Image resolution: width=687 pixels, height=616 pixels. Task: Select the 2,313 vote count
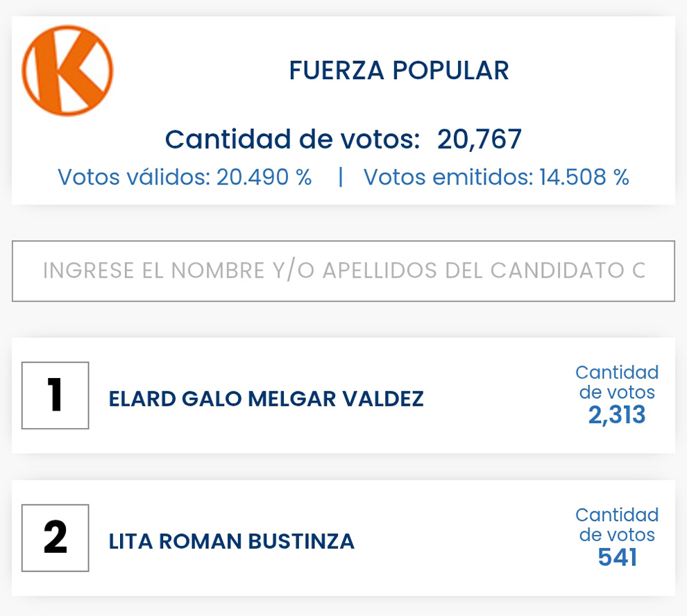coord(617,416)
